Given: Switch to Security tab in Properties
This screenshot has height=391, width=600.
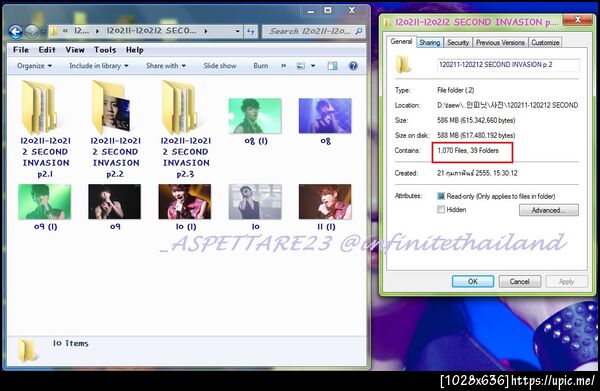Looking at the screenshot, I should pyautogui.click(x=458, y=42).
